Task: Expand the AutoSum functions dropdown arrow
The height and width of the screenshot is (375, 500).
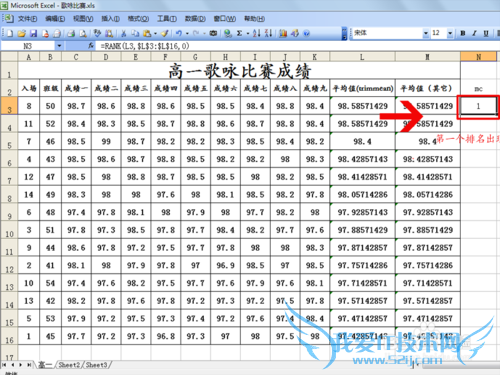Action: pos(248,33)
